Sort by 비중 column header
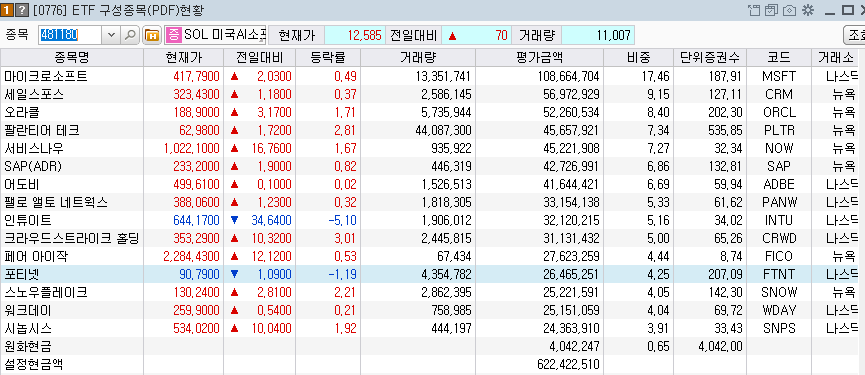The height and width of the screenshot is (375, 865). point(638,57)
